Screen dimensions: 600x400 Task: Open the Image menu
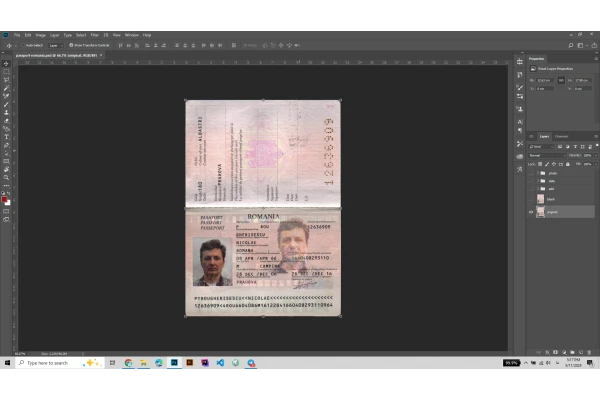pyautogui.click(x=41, y=35)
